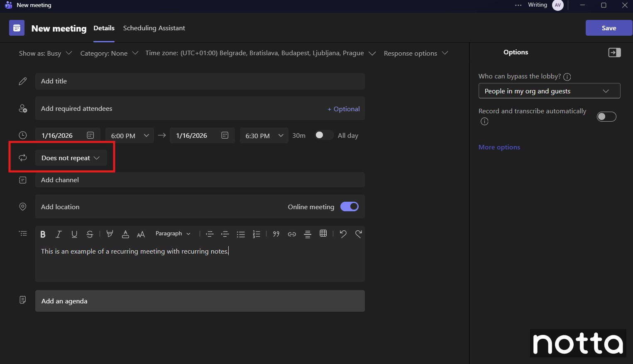Undo the last edit

(343, 234)
